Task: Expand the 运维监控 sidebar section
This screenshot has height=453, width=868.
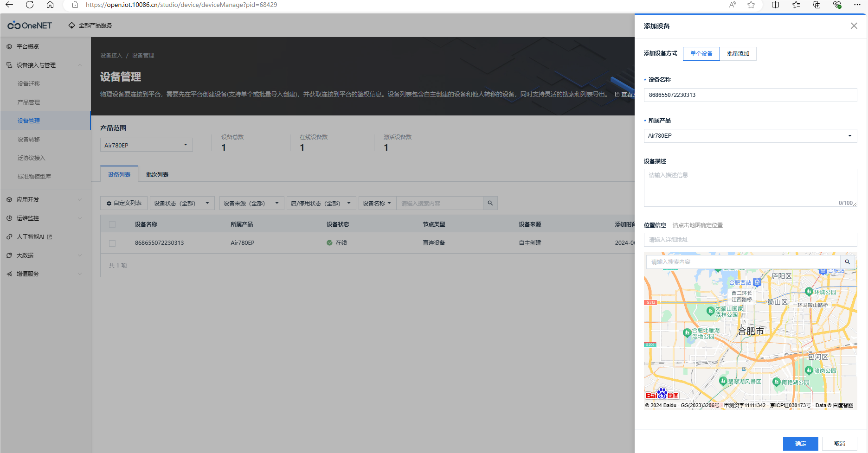Action: pyautogui.click(x=45, y=218)
